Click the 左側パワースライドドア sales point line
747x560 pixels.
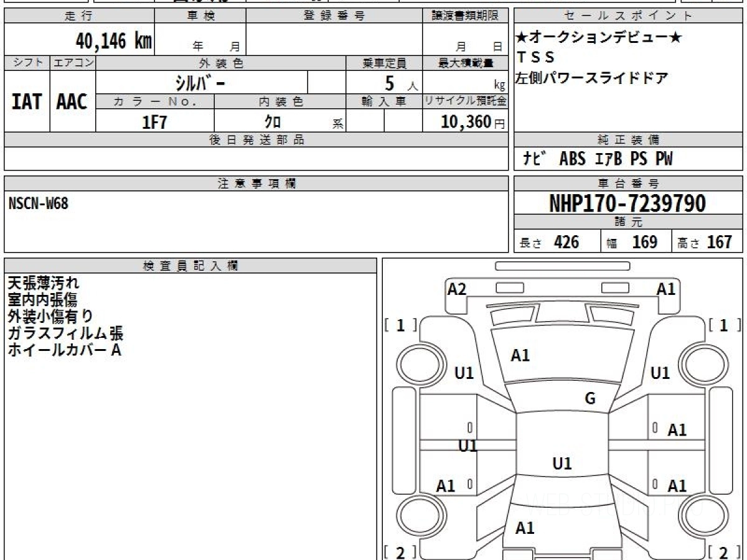(592, 78)
